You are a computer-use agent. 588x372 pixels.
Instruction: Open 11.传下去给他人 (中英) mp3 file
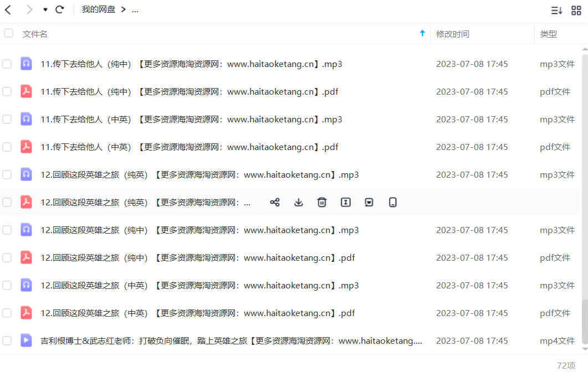(x=191, y=120)
